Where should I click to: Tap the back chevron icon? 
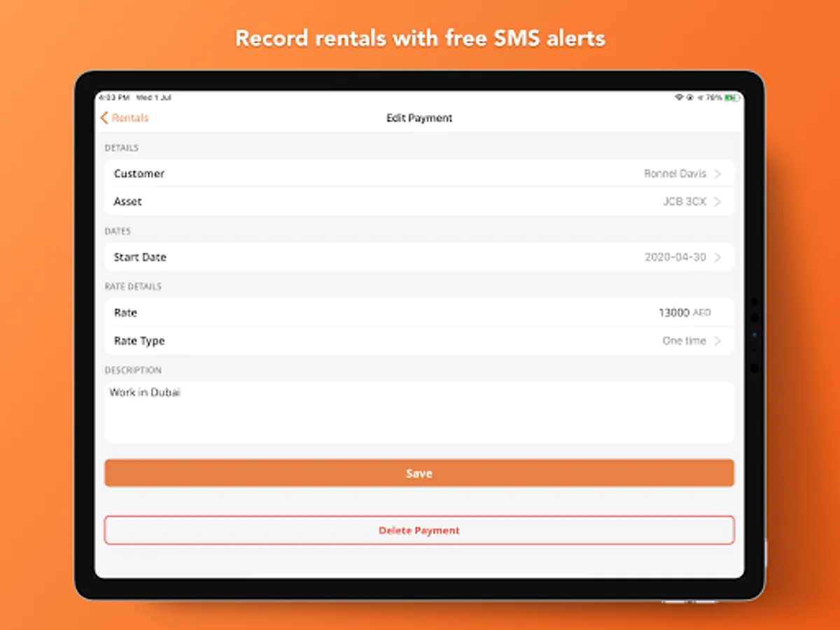pos(104,118)
